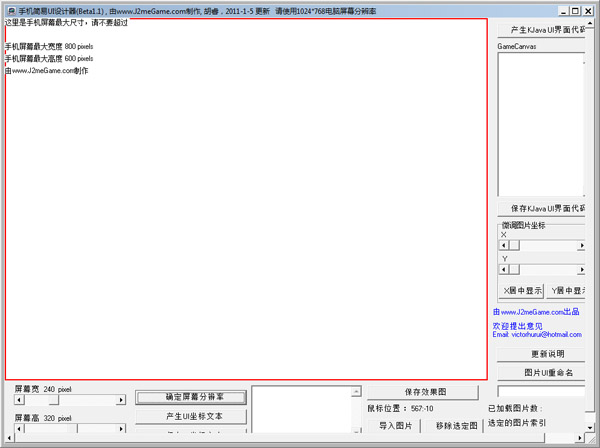600x448 pixels.
Task: Click left arrow of 屏幕宽 scrollbar
Action: (x=19, y=400)
